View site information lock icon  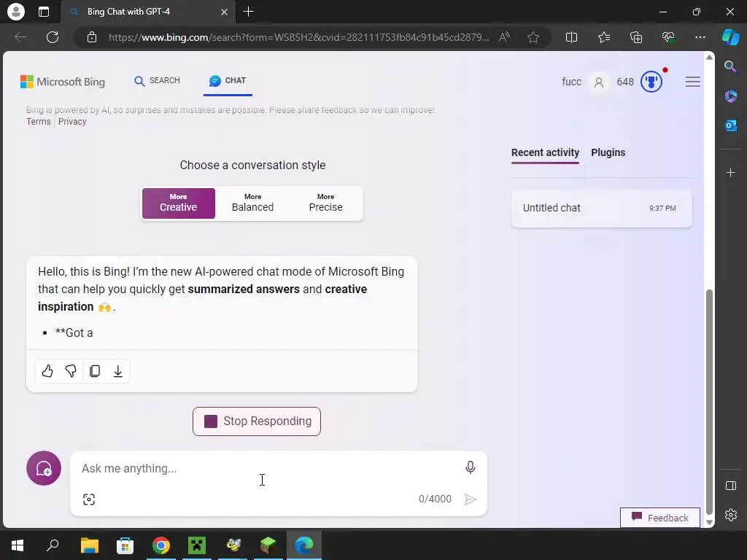tap(92, 37)
